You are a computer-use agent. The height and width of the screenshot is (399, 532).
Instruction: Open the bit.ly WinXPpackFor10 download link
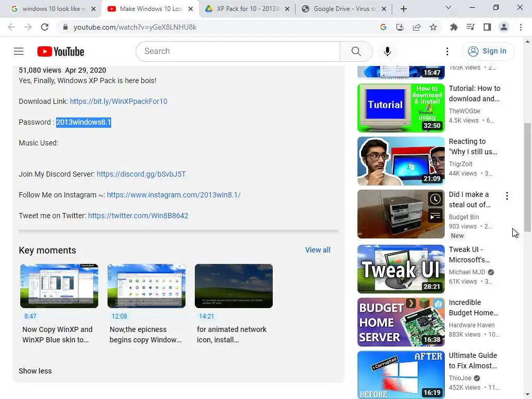(118, 101)
